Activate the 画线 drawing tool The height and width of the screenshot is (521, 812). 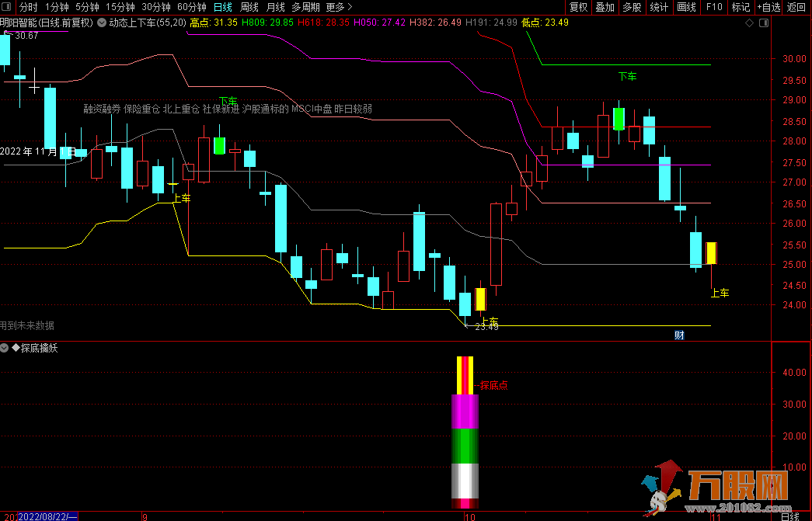click(x=687, y=7)
